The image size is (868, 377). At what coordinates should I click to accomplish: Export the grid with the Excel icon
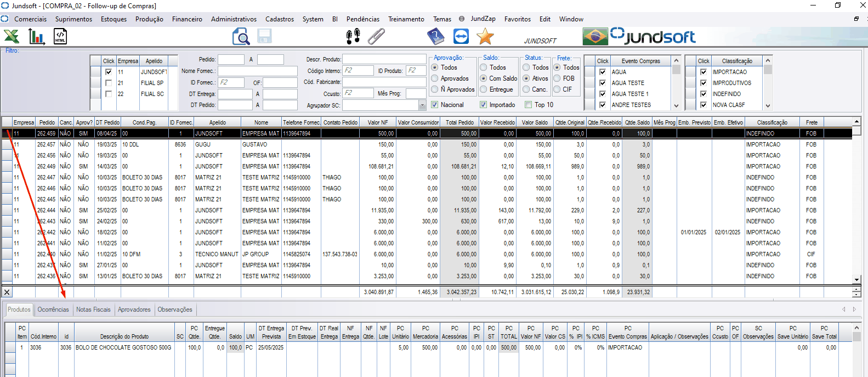pos(12,37)
